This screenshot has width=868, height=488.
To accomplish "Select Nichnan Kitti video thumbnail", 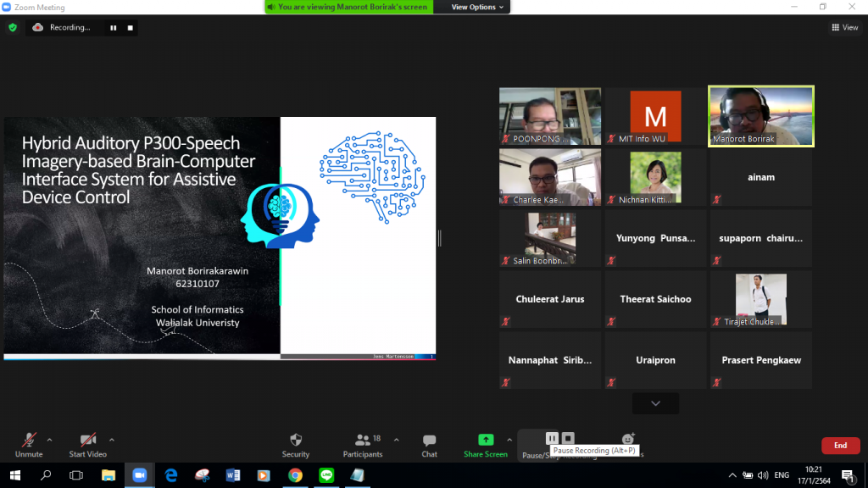I will [x=655, y=178].
